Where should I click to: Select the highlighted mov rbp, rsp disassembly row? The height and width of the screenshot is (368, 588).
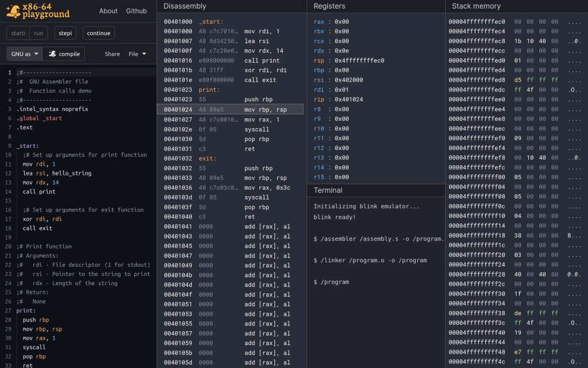click(230, 109)
